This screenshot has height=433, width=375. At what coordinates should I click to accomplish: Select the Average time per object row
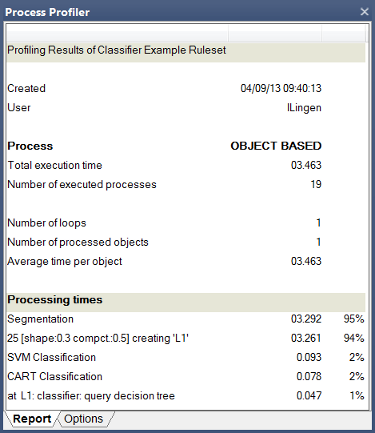pyautogui.click(x=186, y=261)
